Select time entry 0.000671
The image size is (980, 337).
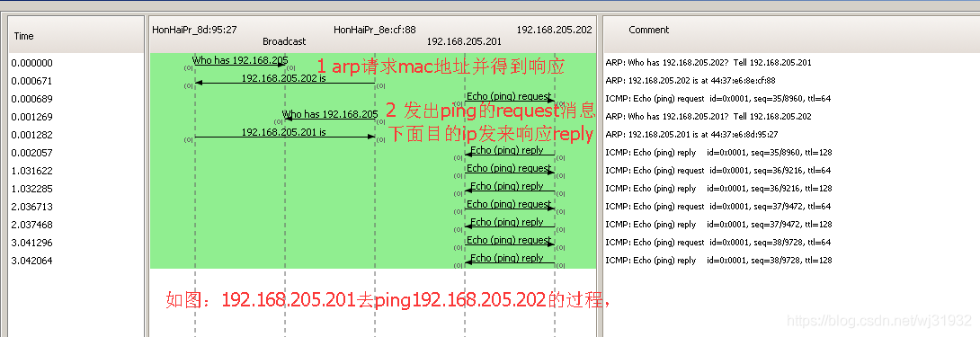(31, 81)
